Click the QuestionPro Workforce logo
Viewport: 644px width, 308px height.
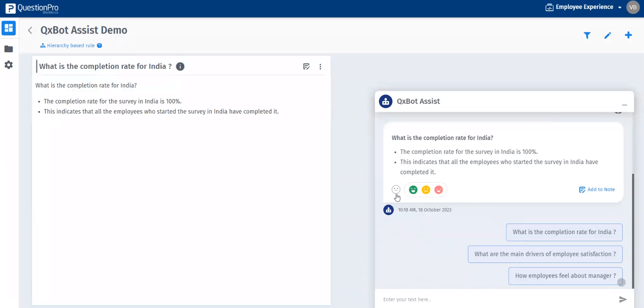[x=32, y=8]
